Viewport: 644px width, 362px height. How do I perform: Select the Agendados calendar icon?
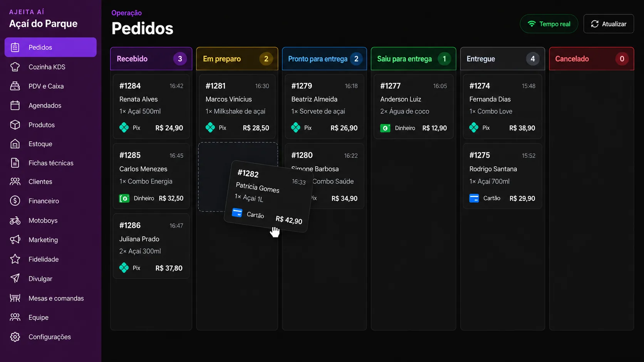15,105
